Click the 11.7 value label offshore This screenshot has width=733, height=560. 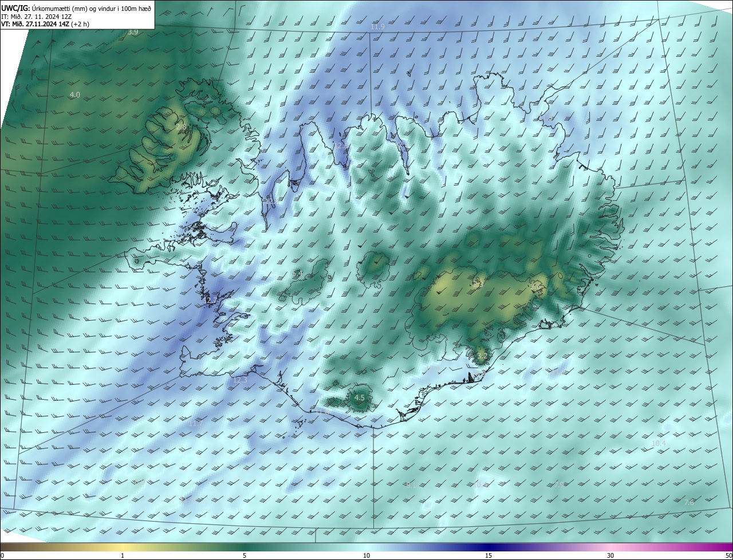195,424
